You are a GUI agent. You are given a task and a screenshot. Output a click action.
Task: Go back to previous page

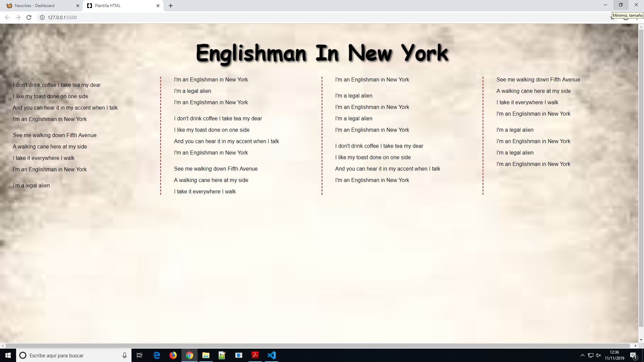point(7,17)
